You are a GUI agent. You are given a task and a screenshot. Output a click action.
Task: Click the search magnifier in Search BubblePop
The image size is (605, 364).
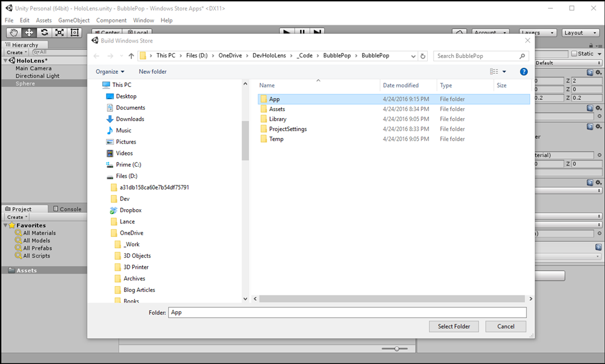(x=522, y=56)
